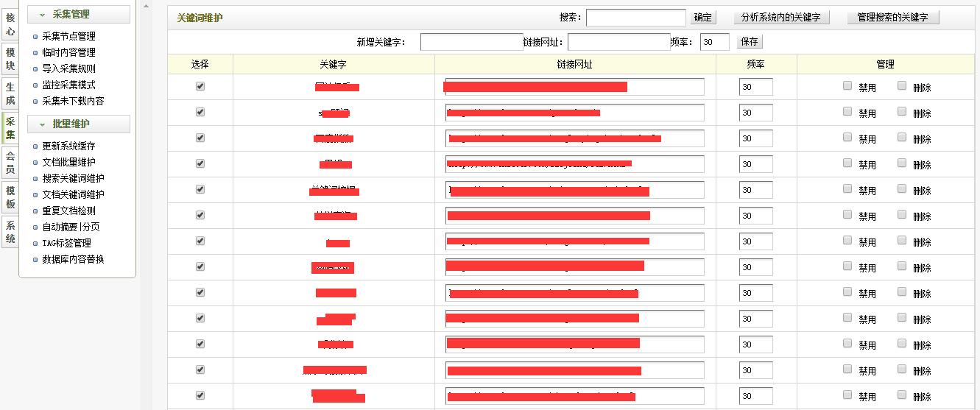Focus the top 频率 input next to 保存
Viewport: 980px width, 410px height.
715,42
